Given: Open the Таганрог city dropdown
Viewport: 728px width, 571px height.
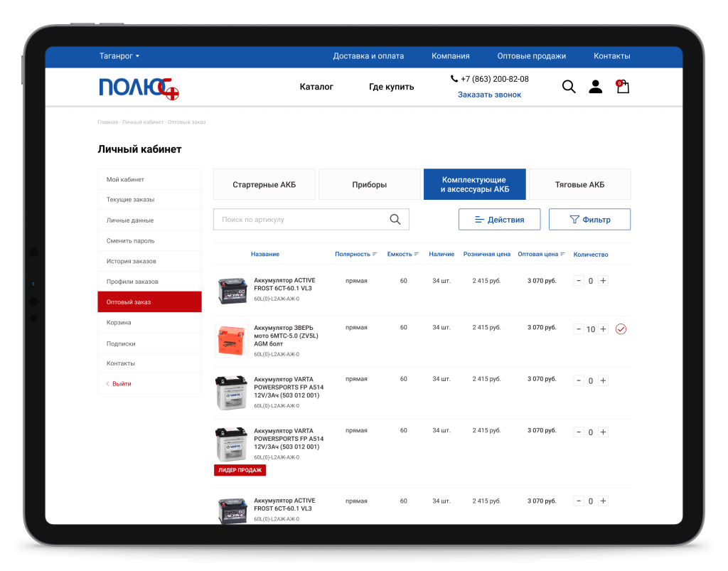Looking at the screenshot, I should point(119,55).
